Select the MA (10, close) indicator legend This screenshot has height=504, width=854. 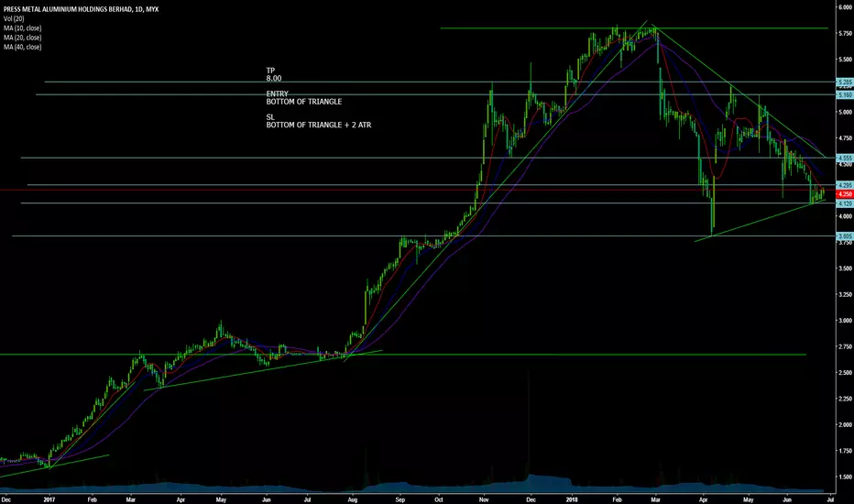pos(22,27)
